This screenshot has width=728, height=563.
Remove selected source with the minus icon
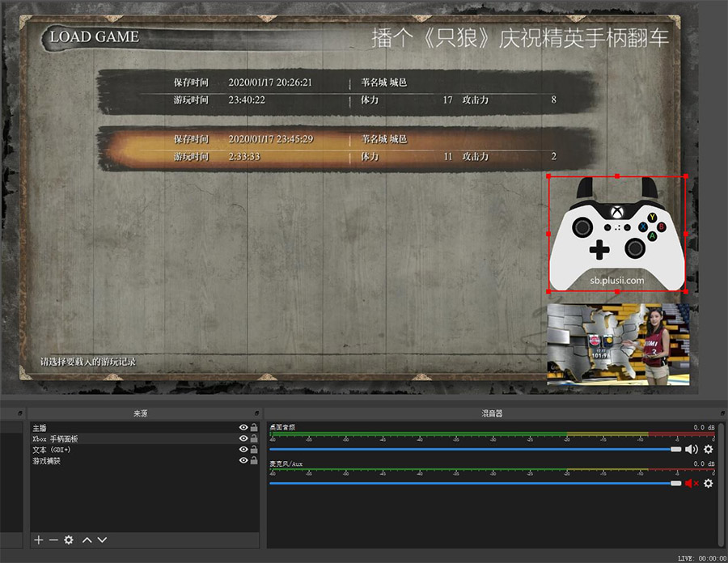53,540
